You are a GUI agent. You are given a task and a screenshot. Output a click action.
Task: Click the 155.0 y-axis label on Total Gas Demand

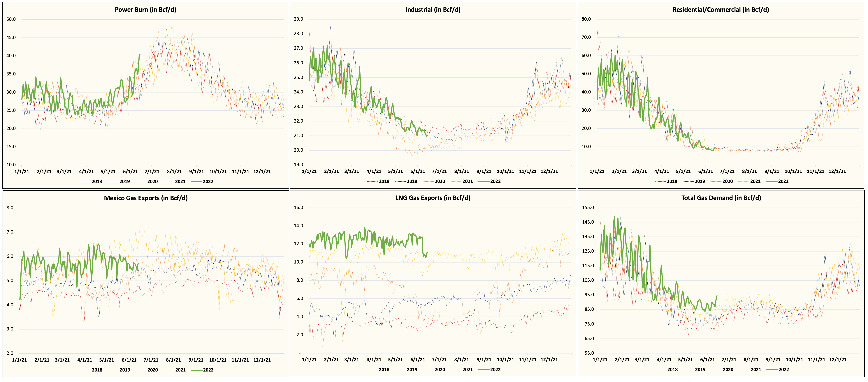coord(588,208)
